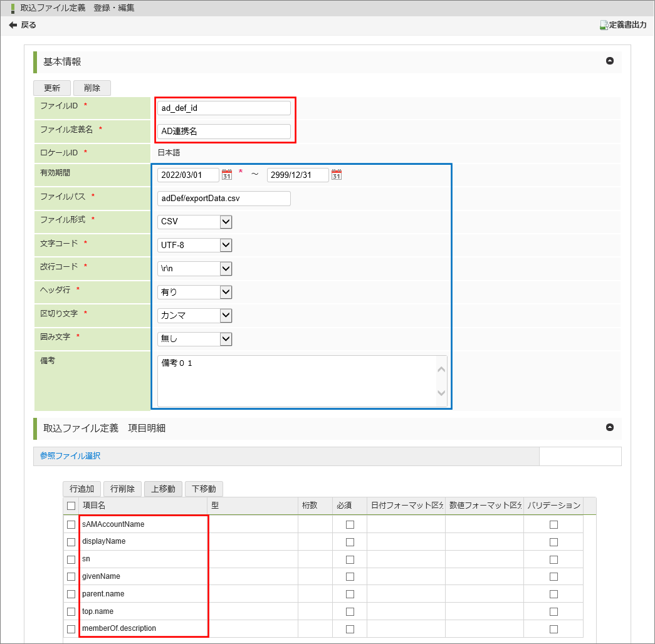
Task: Toggle 必須 checkbox for displayName row
Action: [350, 542]
